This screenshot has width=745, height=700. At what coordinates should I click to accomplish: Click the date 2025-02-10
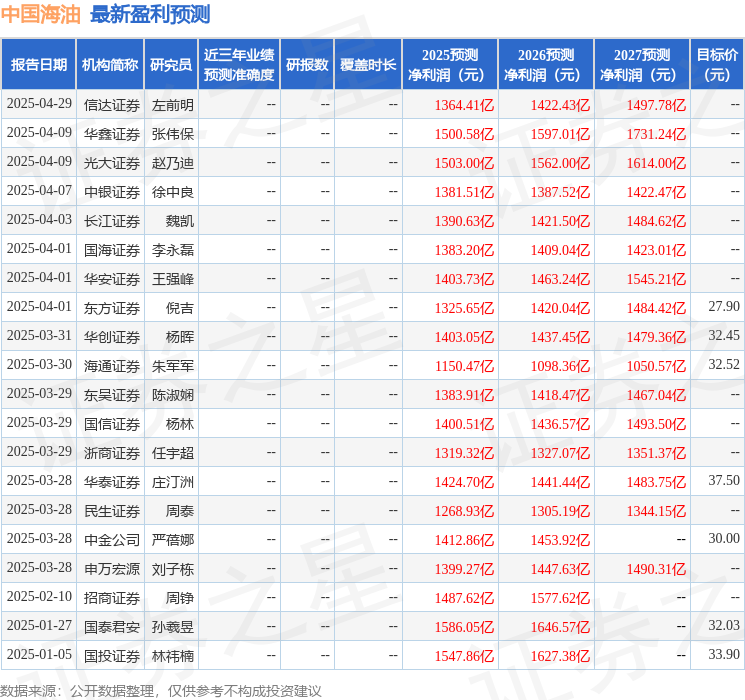pyautogui.click(x=39, y=596)
